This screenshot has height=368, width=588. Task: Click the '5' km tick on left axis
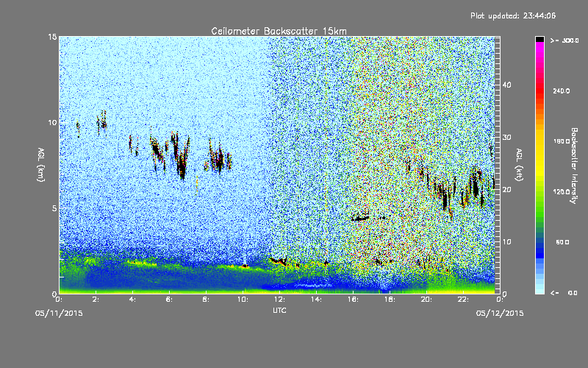click(x=54, y=208)
